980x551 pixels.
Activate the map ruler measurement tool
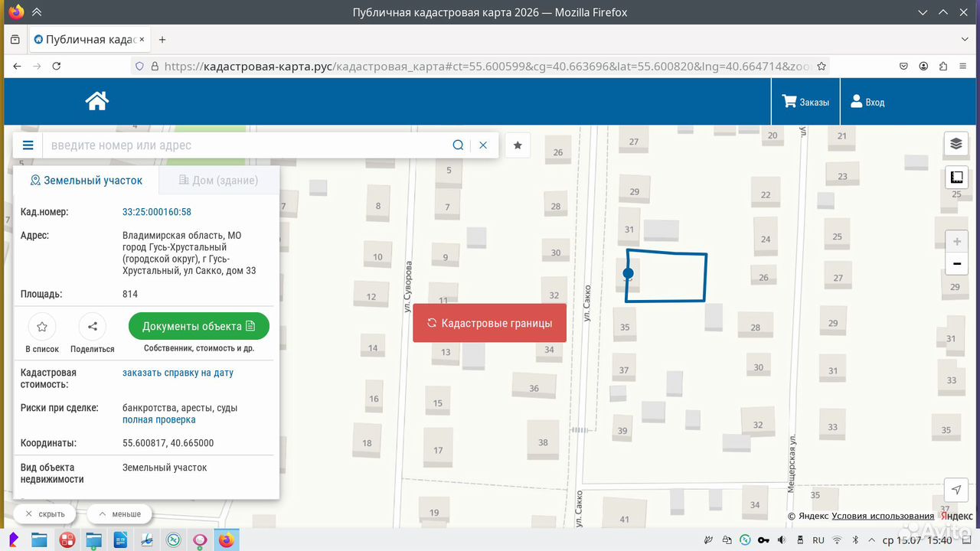click(x=956, y=178)
